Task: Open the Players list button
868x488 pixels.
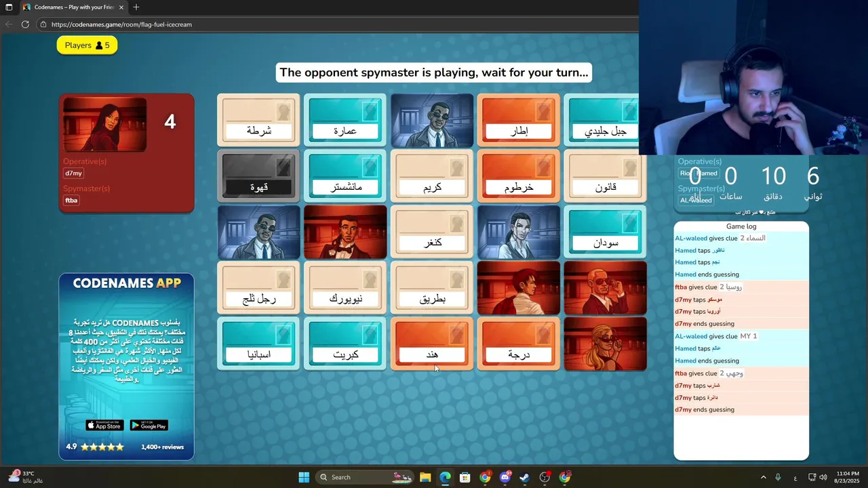Action: tap(87, 45)
